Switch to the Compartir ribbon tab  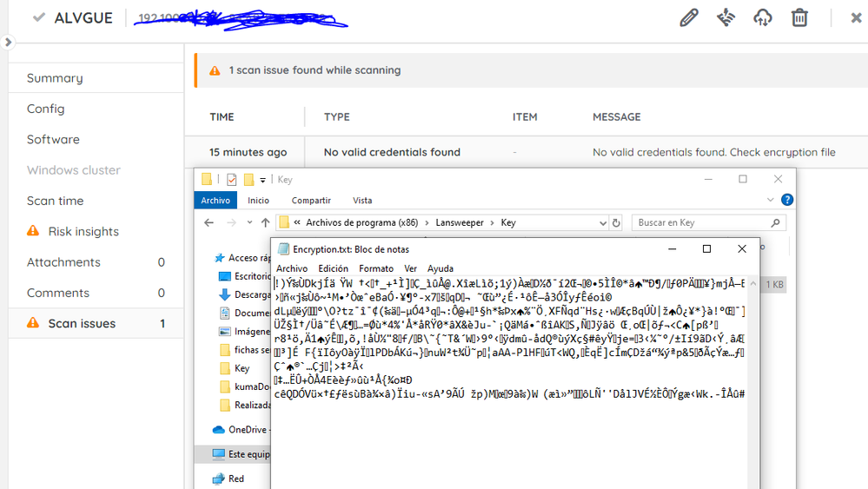[310, 201]
